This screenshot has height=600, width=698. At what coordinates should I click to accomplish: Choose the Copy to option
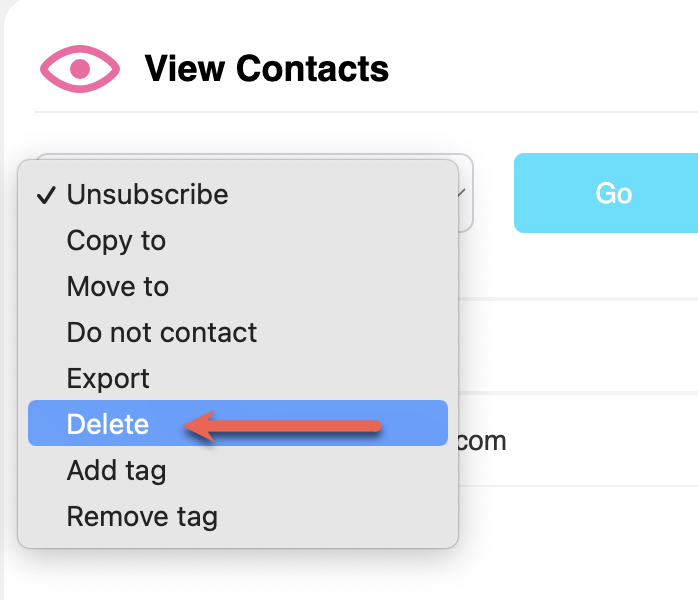116,241
